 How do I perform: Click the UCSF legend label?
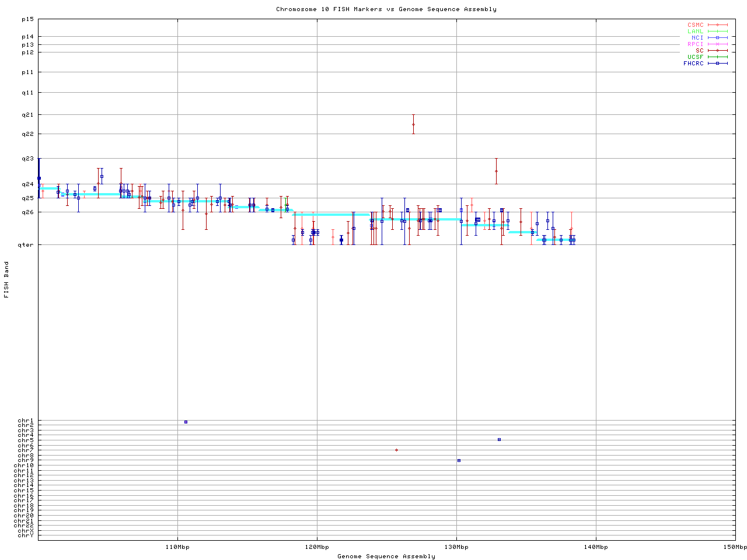click(x=695, y=57)
